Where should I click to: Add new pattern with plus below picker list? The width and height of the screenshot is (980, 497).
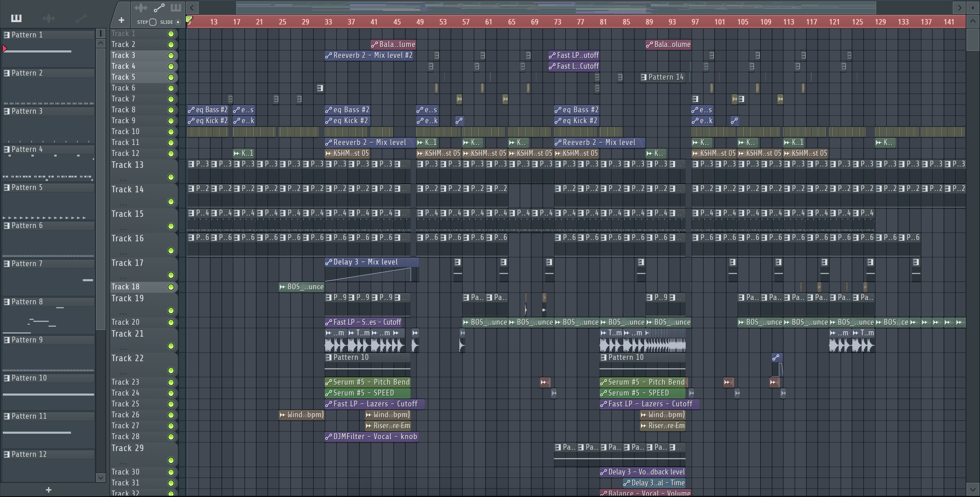click(48, 490)
